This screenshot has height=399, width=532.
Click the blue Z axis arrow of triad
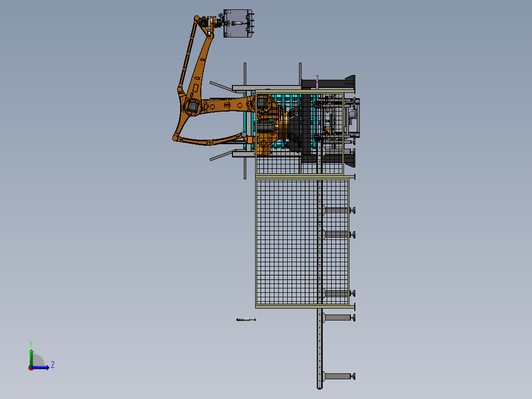point(41,367)
